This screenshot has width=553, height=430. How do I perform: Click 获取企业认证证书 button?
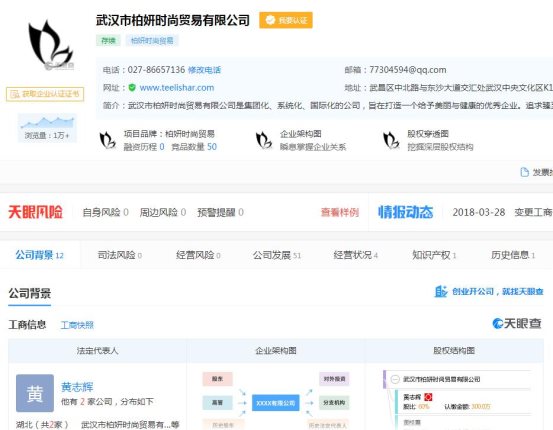pos(45,94)
